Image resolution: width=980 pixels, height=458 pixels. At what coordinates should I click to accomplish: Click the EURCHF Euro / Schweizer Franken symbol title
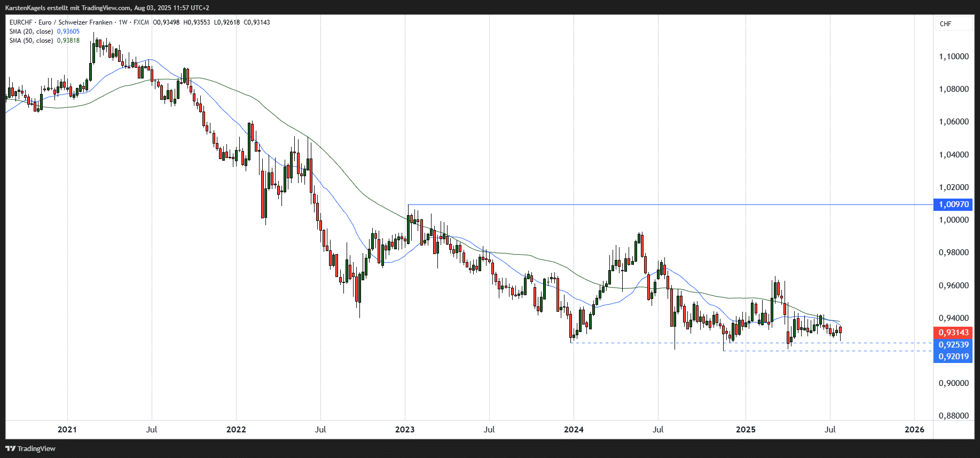[61, 22]
